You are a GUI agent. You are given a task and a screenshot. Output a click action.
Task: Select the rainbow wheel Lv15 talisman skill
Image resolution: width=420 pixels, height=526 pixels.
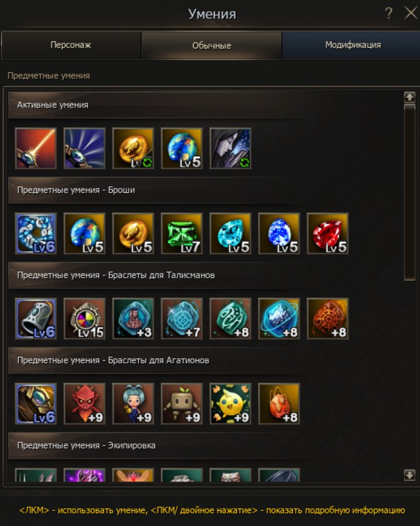tap(84, 318)
